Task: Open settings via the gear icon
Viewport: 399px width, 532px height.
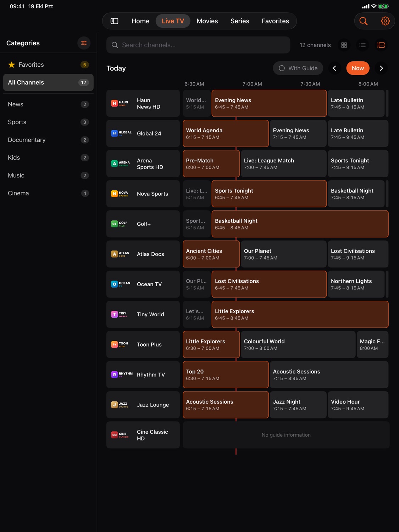Action: (x=385, y=21)
